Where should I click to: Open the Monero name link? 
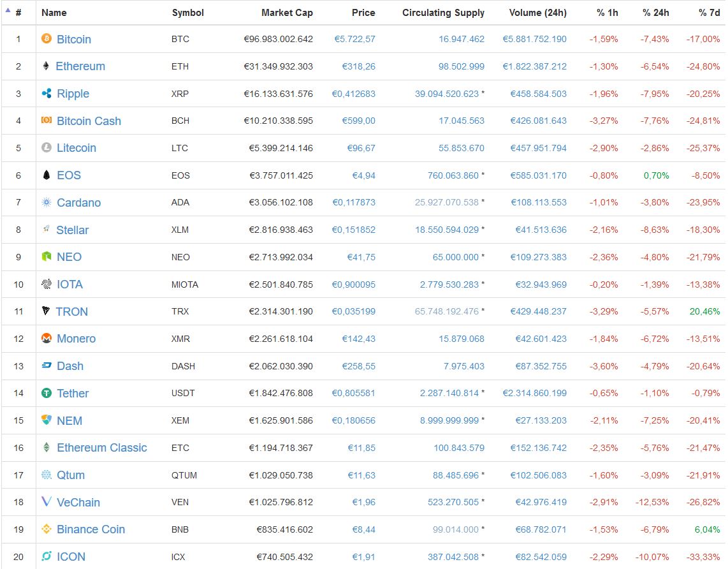(x=76, y=339)
